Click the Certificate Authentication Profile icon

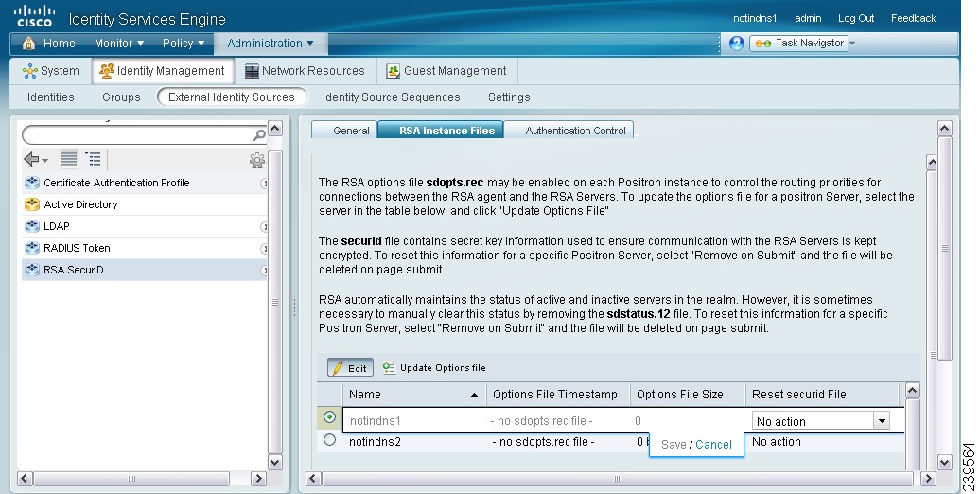[32, 183]
